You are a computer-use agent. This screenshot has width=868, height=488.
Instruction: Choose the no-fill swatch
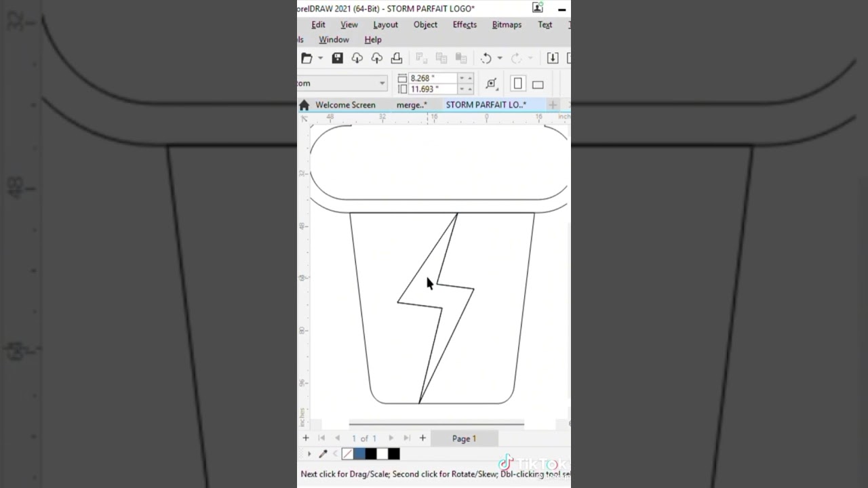(x=347, y=454)
